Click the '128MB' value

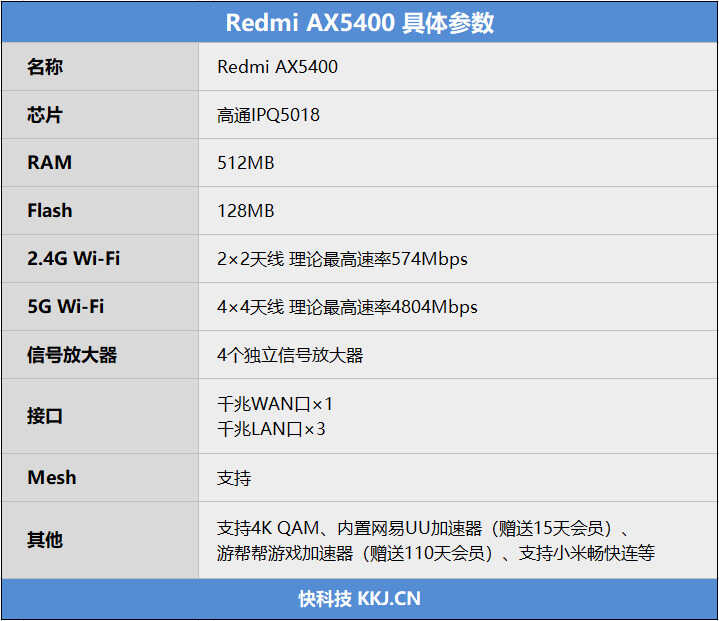click(246, 211)
